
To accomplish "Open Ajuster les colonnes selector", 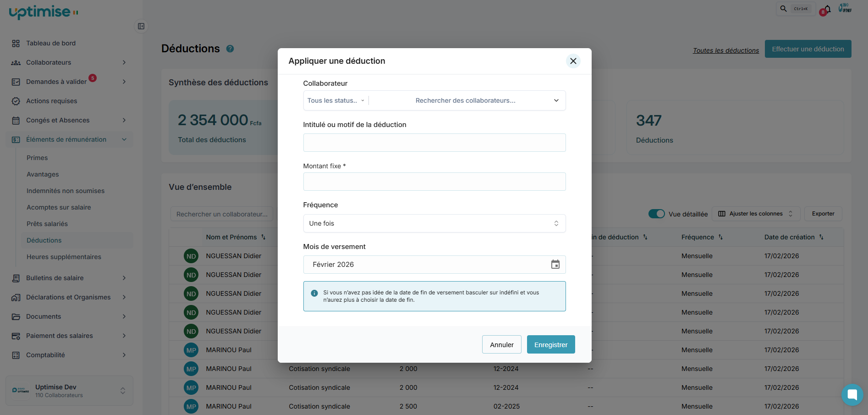I will (756, 214).
